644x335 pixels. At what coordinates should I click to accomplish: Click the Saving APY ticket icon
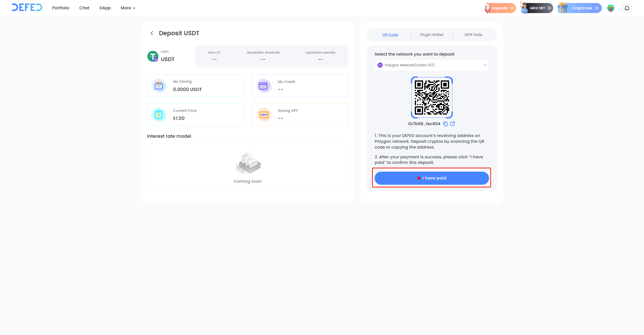click(264, 115)
